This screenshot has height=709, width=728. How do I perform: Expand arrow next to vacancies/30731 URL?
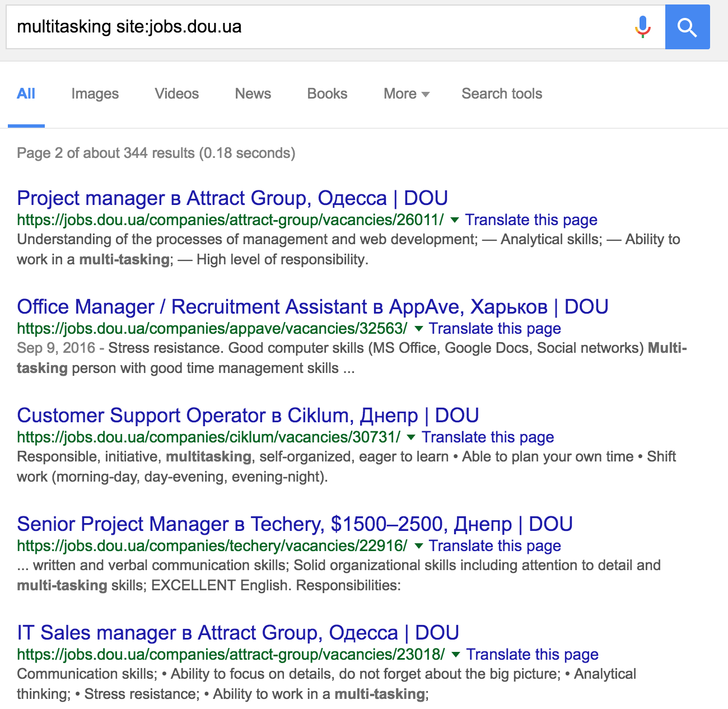(x=411, y=437)
